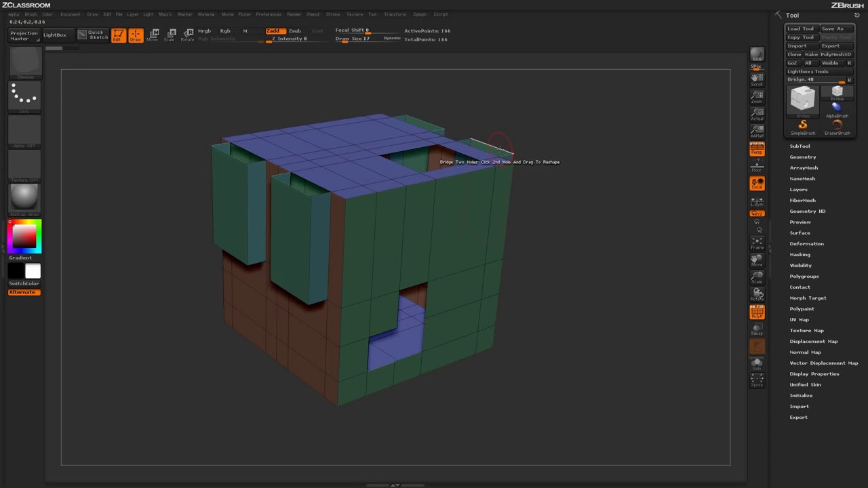Expand the Masking section
Screen dimensions: 868x488
(800, 254)
